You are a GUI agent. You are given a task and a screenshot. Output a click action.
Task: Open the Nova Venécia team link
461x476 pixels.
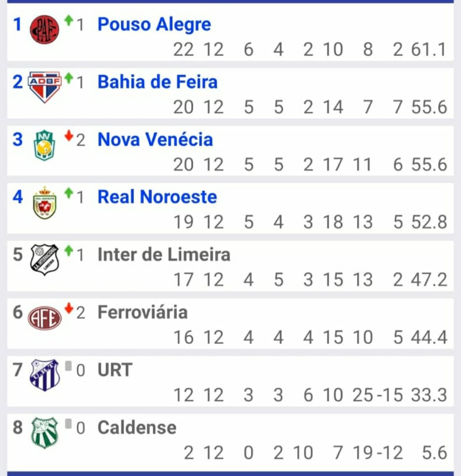(x=155, y=139)
